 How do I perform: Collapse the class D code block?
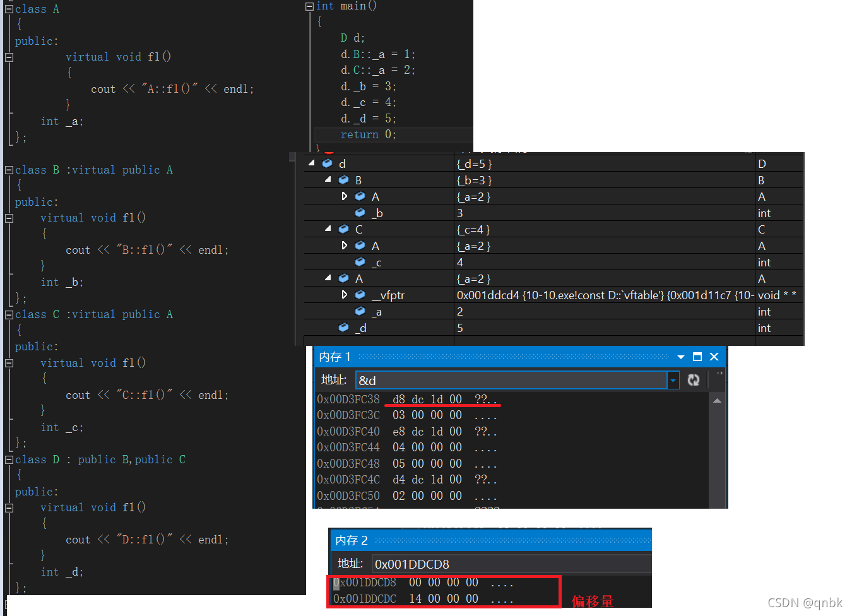(9, 459)
